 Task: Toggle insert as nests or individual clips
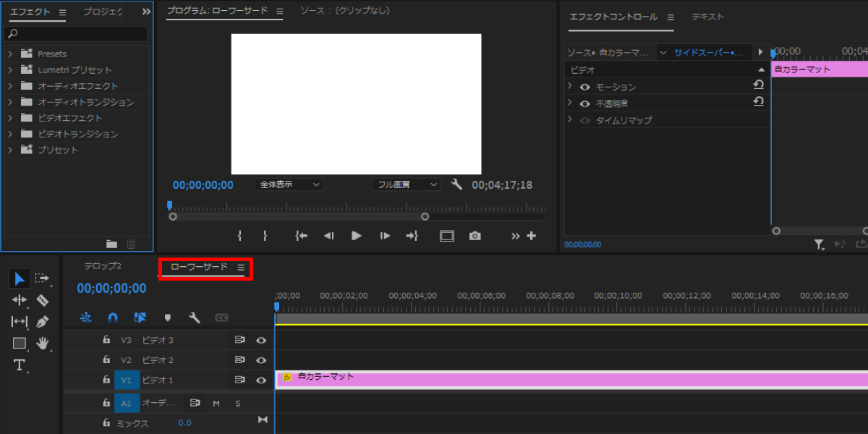click(86, 318)
